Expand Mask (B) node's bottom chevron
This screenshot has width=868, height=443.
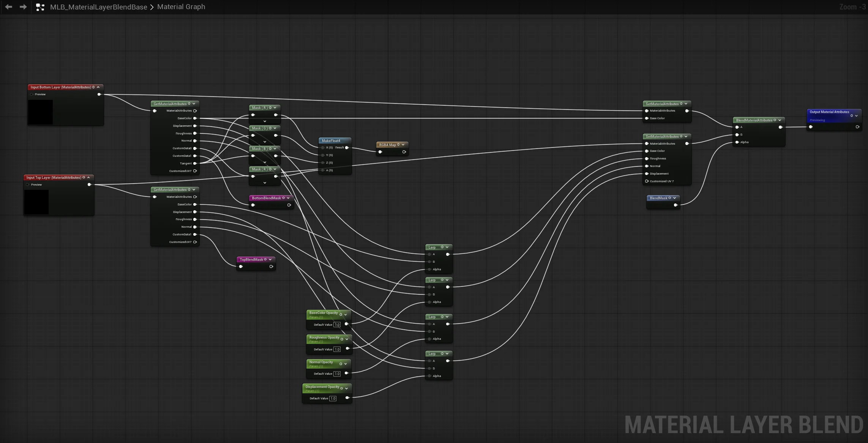click(x=265, y=162)
